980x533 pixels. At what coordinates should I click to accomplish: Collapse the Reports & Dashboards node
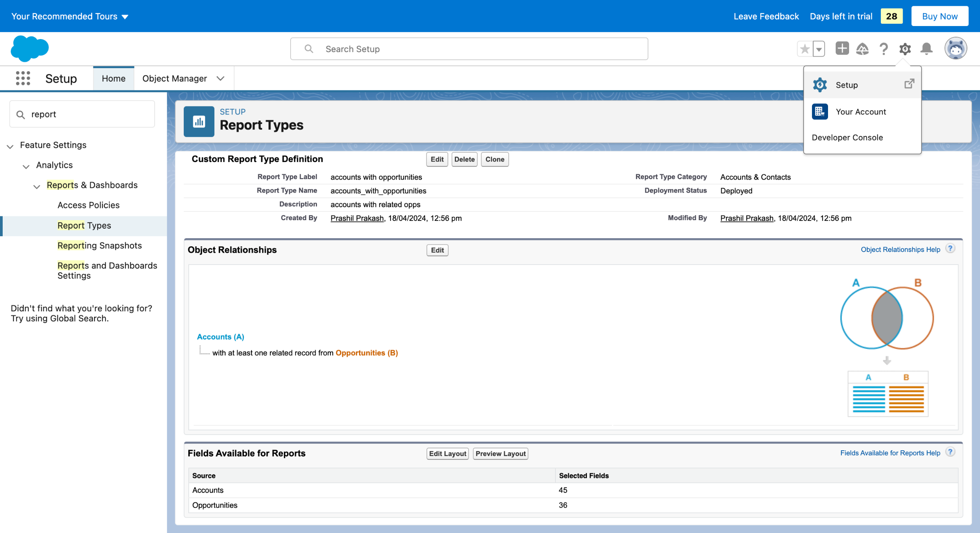(x=37, y=186)
